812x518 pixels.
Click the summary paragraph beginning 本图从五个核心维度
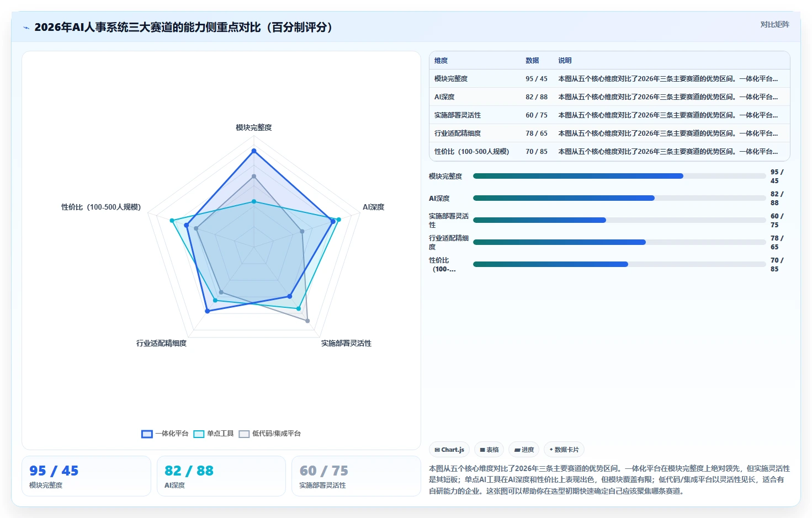coord(609,479)
